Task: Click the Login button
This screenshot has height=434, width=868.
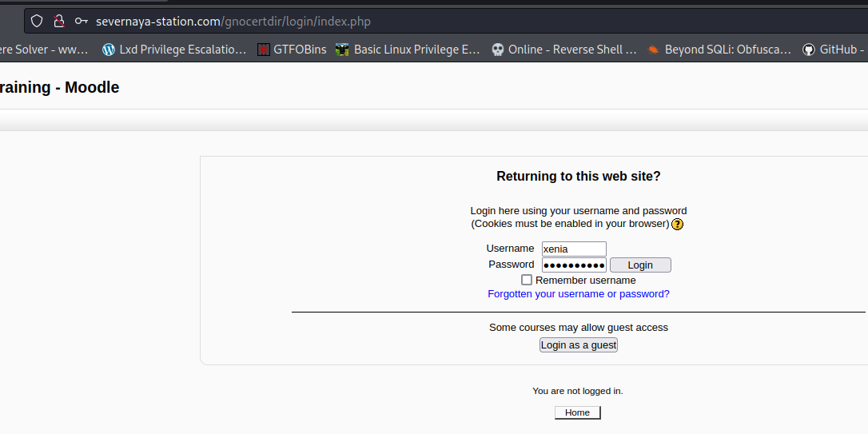Action: (x=640, y=265)
